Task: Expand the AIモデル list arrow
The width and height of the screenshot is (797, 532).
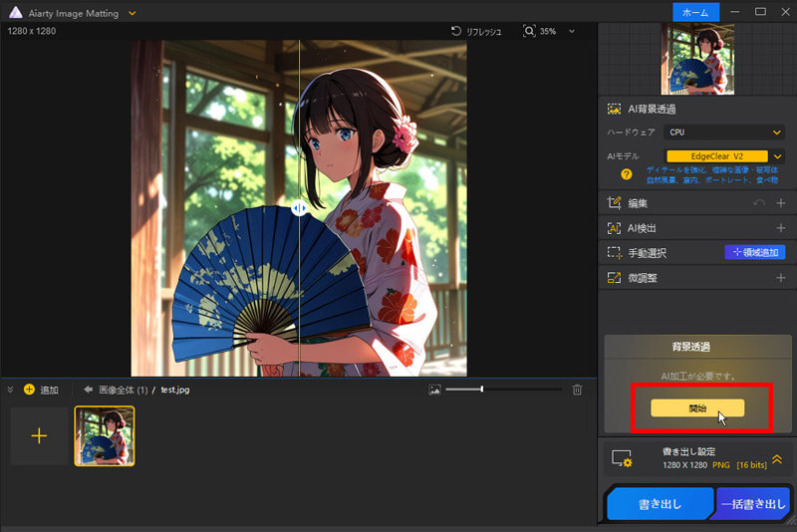Action: click(777, 156)
